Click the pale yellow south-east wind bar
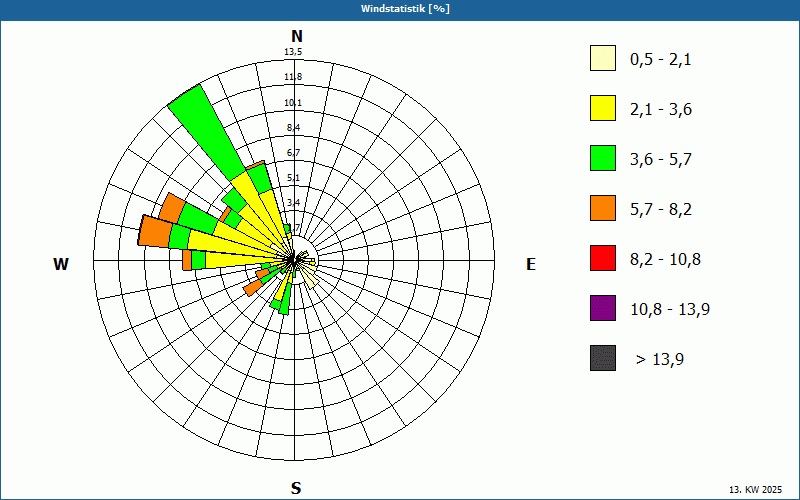The height and width of the screenshot is (500, 800). coord(309,279)
